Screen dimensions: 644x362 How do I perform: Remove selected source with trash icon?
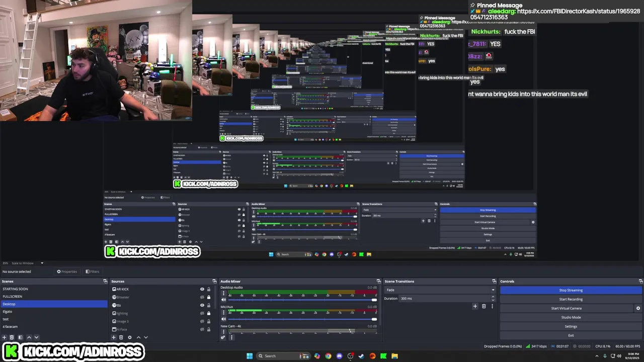[121, 337]
